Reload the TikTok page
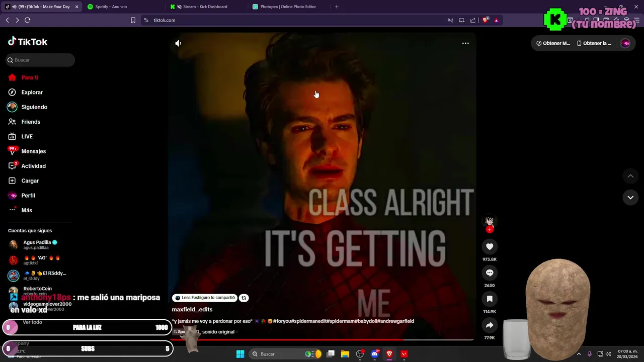Screen dimensions: 644x362 point(28,20)
